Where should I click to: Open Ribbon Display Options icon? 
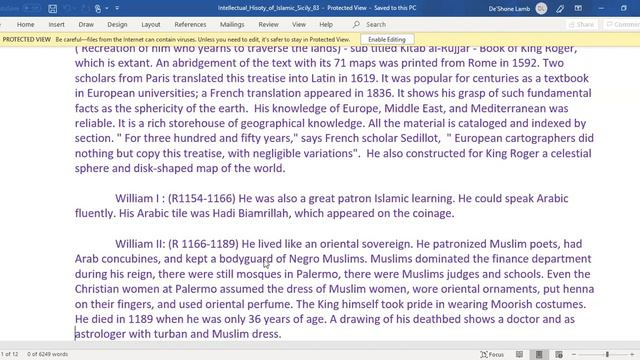click(578, 8)
